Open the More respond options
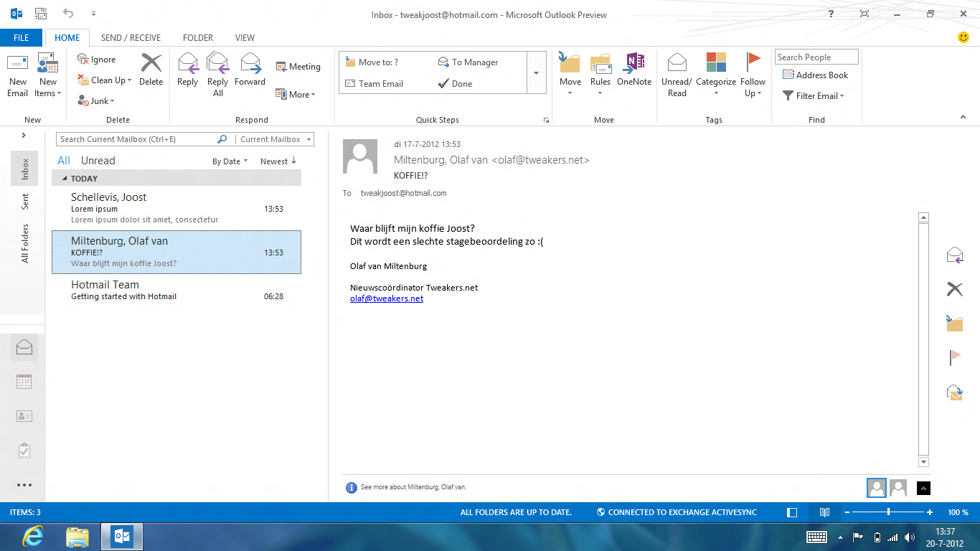This screenshot has height=551, width=980. (296, 94)
